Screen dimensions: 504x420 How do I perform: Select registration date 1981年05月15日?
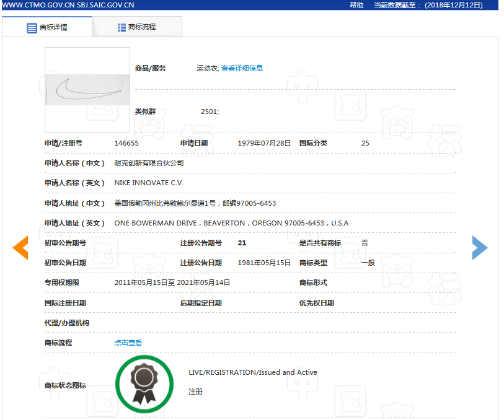(264, 263)
